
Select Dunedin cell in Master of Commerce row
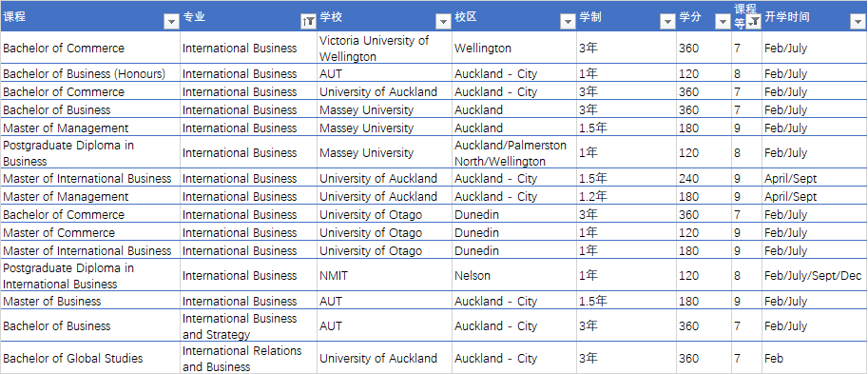[513, 233]
